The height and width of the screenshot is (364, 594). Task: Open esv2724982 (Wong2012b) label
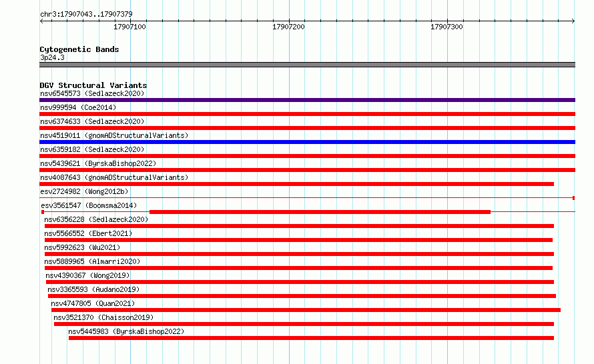click(84, 191)
